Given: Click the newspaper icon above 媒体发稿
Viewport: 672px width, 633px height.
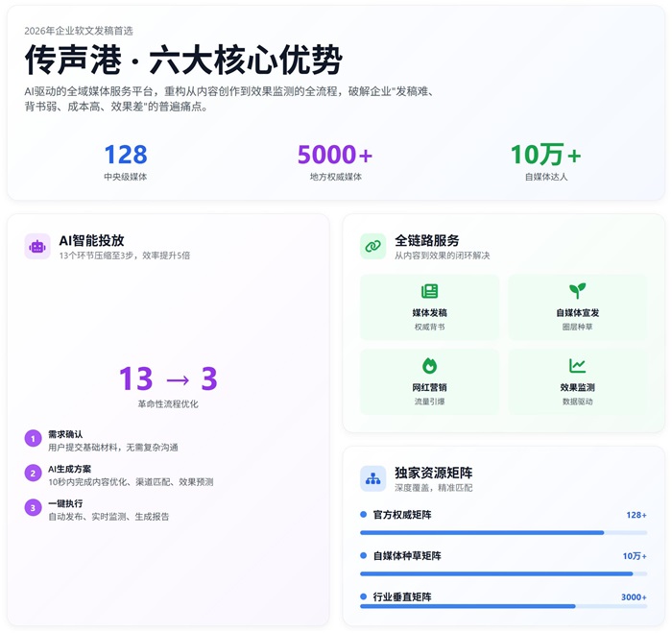Looking at the screenshot, I should [x=429, y=291].
